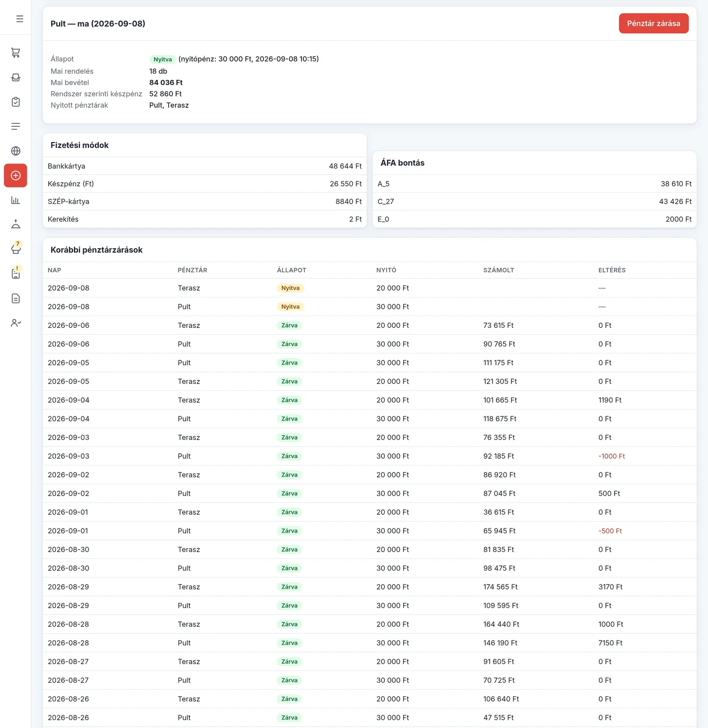The height and width of the screenshot is (728, 708).
Task: Click the 47 515 Ft counted amount
Action: coord(498,718)
